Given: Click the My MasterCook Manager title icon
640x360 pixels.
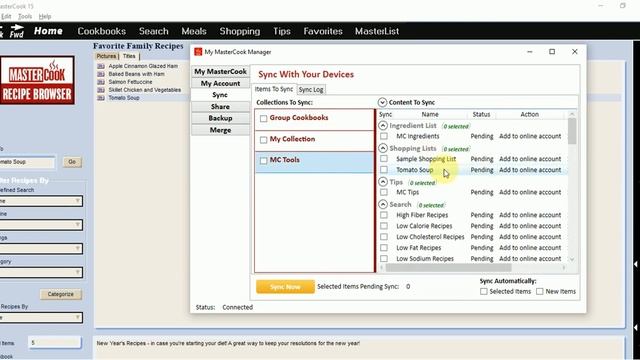Looking at the screenshot, I should click(x=198, y=52).
